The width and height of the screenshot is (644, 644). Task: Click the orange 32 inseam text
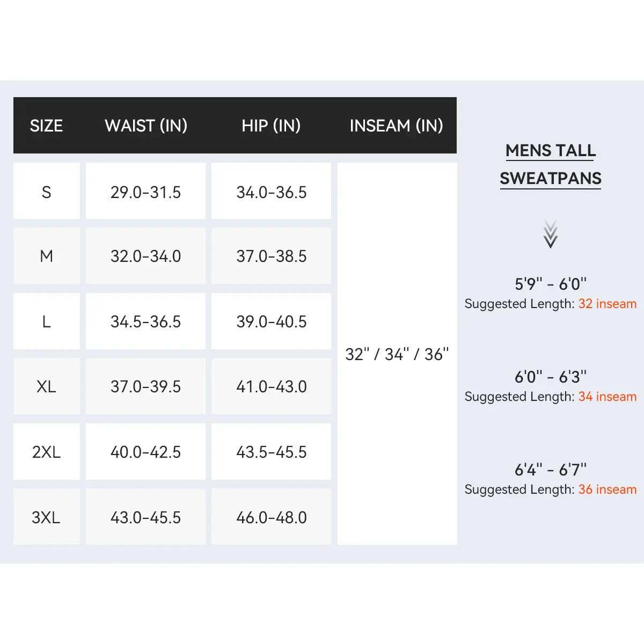click(x=608, y=304)
